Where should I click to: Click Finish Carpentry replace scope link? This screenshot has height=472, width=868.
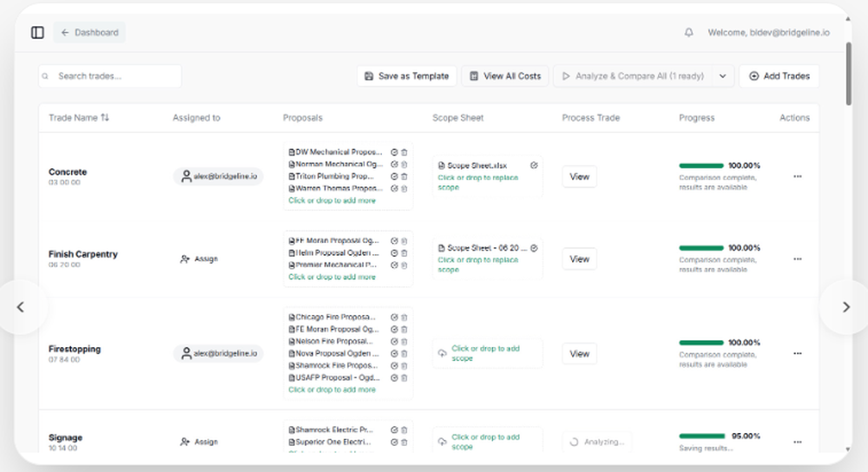tap(478, 265)
